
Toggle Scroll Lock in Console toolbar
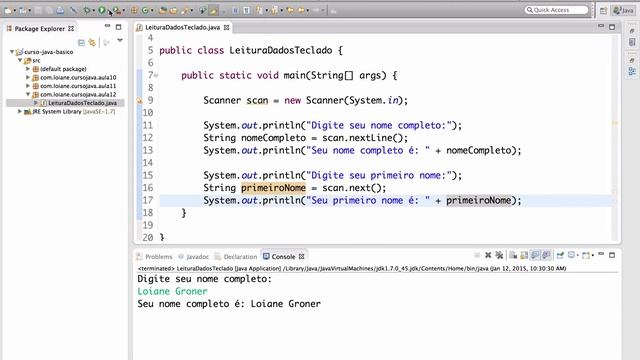tap(524, 256)
